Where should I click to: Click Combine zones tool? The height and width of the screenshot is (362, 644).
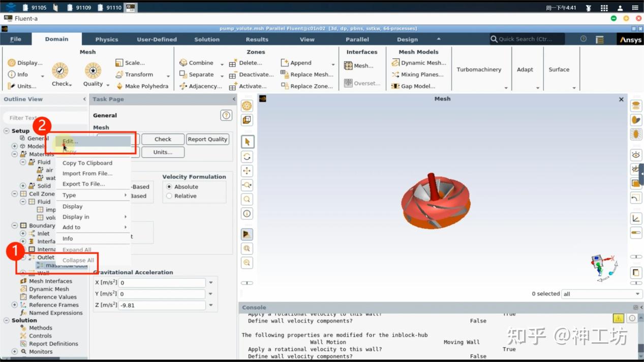click(196, 63)
